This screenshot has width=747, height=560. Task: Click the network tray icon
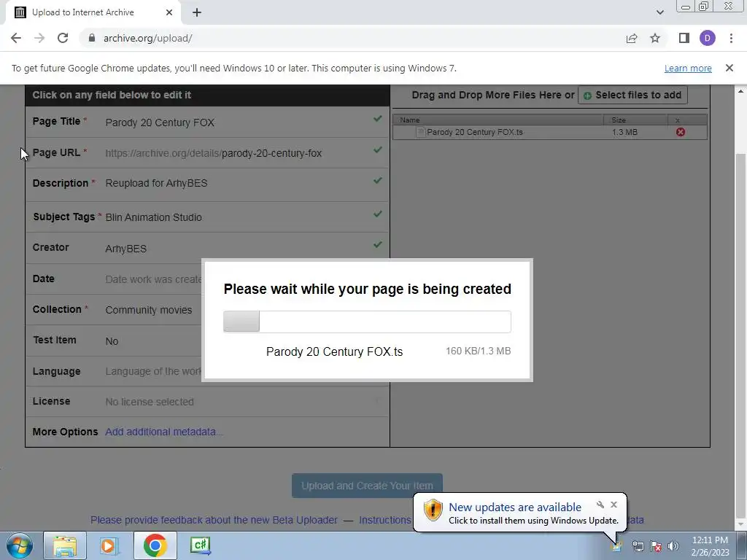[638, 546]
